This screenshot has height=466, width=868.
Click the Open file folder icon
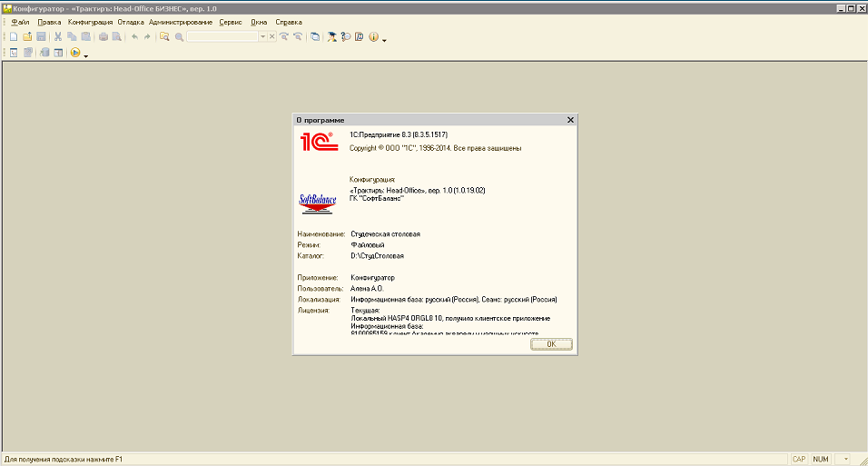tap(27, 37)
